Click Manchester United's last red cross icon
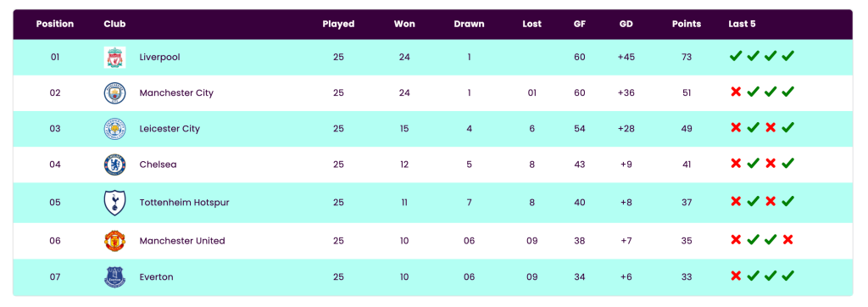This screenshot has height=307, width=868. (x=788, y=239)
